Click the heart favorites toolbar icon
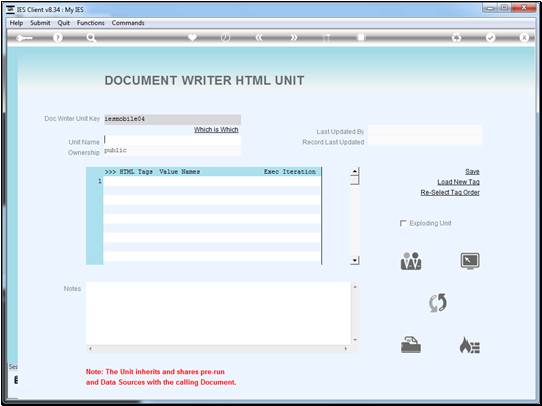This screenshot has height=406, width=542. tap(193, 38)
